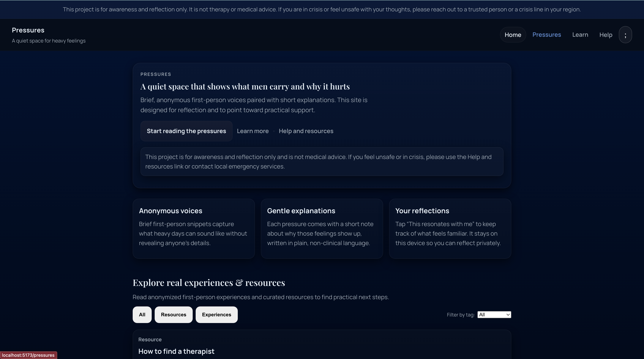
Task: Click the Your reflections card
Action: [450, 229]
